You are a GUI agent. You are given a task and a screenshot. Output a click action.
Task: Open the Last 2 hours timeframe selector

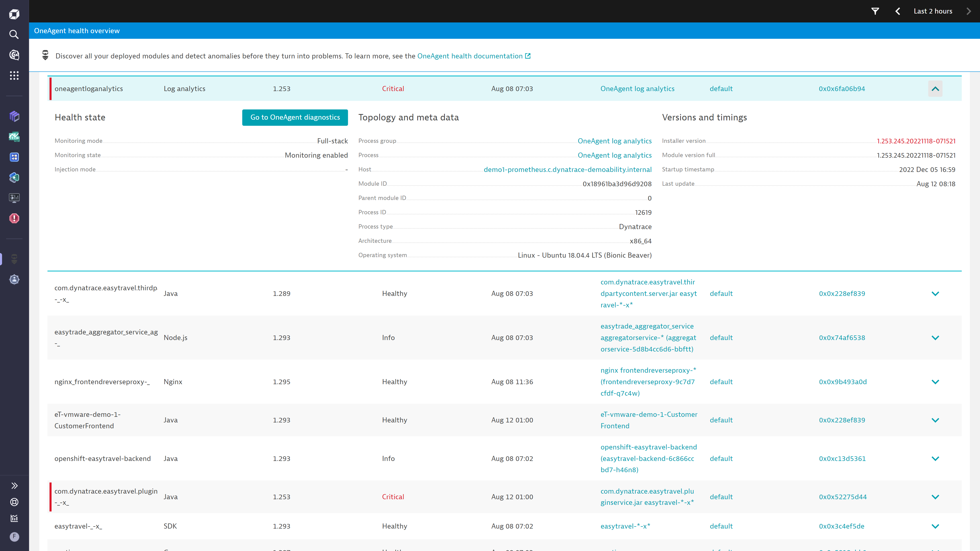coord(933,11)
